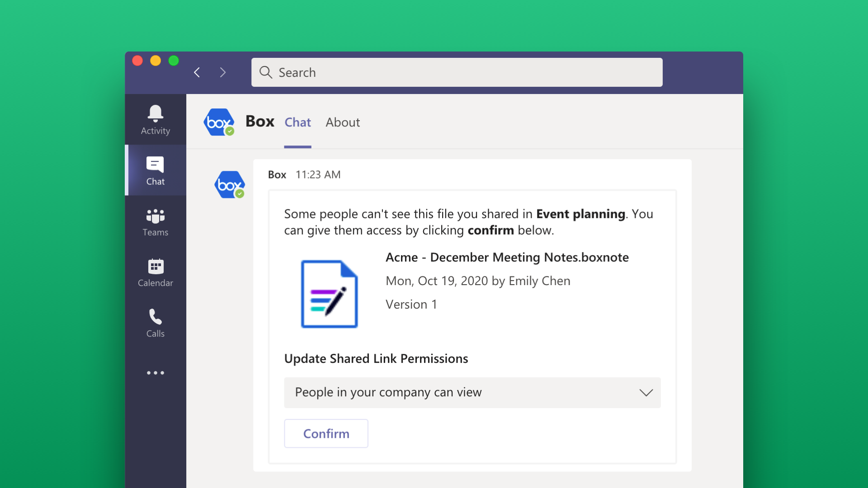Open the Activity feed
This screenshot has width=868, height=488.
[155, 119]
